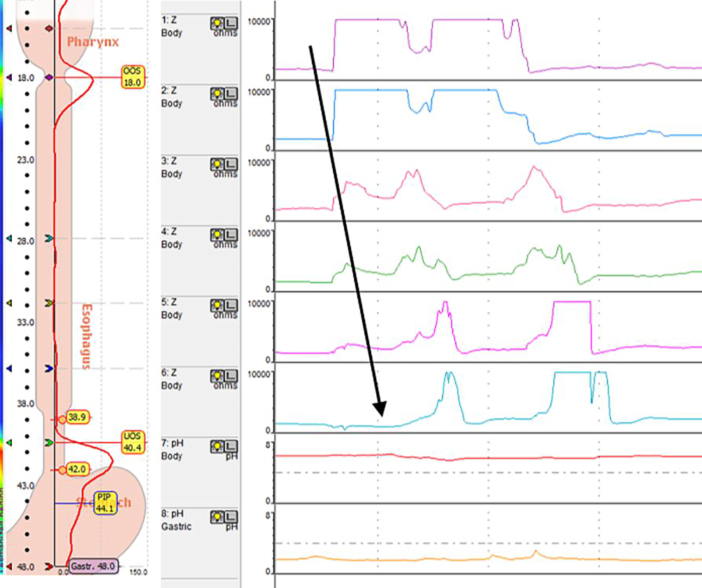Select the purple diamond marker at depth 18.0
The height and width of the screenshot is (588, 702).
click(x=49, y=78)
